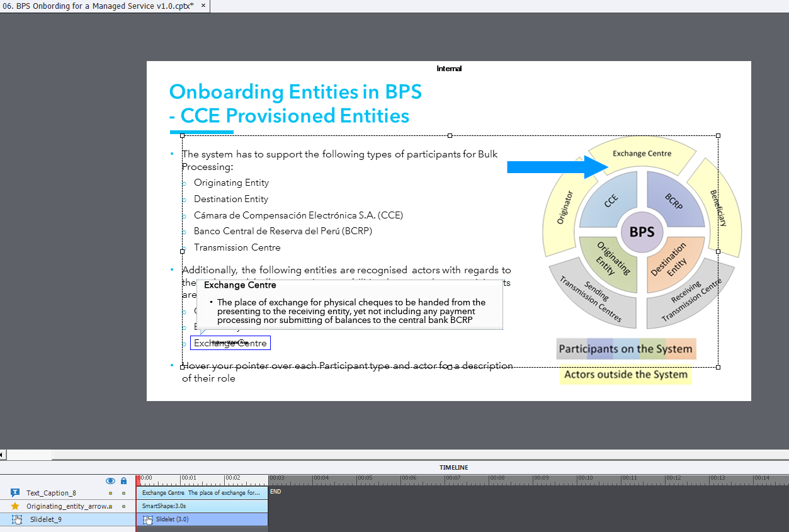Close the BPS Onbording project tab
This screenshot has width=789, height=532.
pos(203,6)
